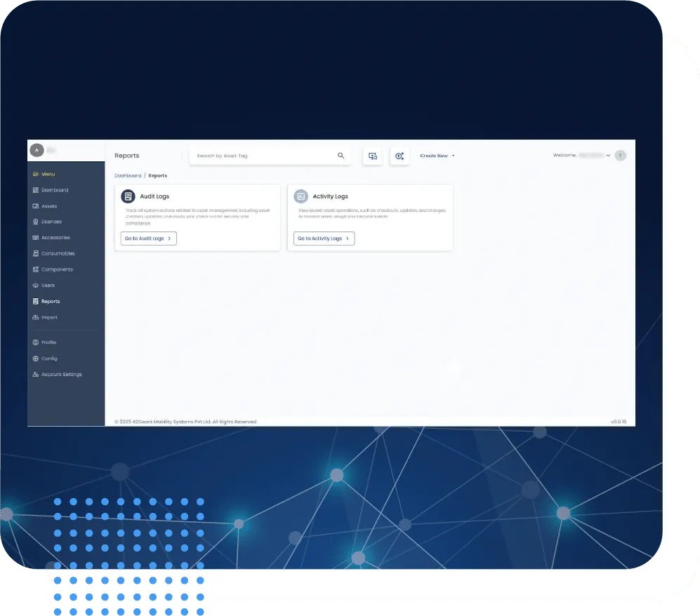This screenshot has width=700, height=616.
Task: Click the Activity Logs card icon
Action: tap(301, 196)
